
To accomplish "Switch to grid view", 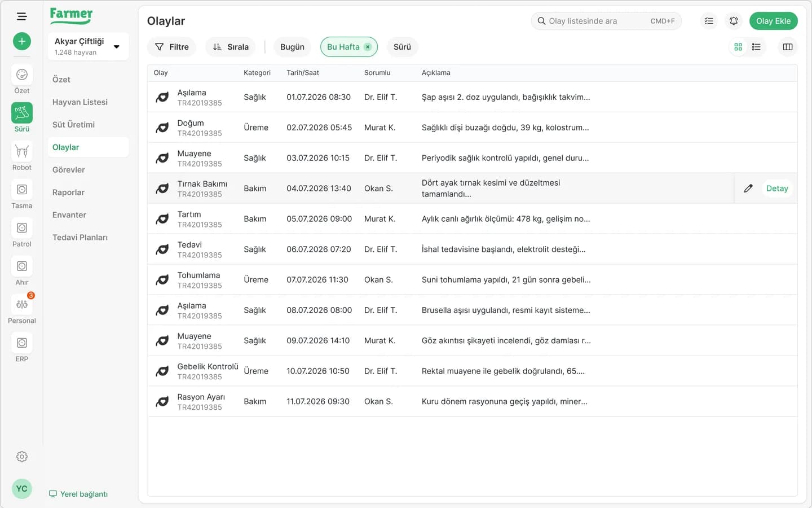I will coord(738,47).
